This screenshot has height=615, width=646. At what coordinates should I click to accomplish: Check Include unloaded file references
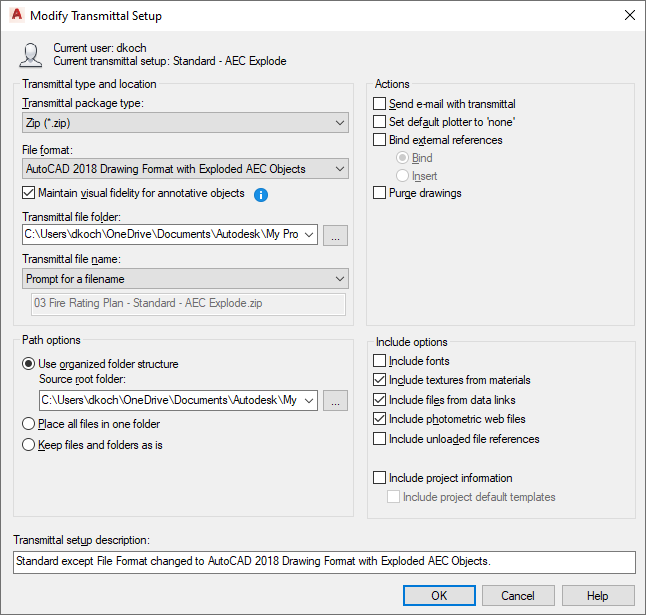coord(379,439)
